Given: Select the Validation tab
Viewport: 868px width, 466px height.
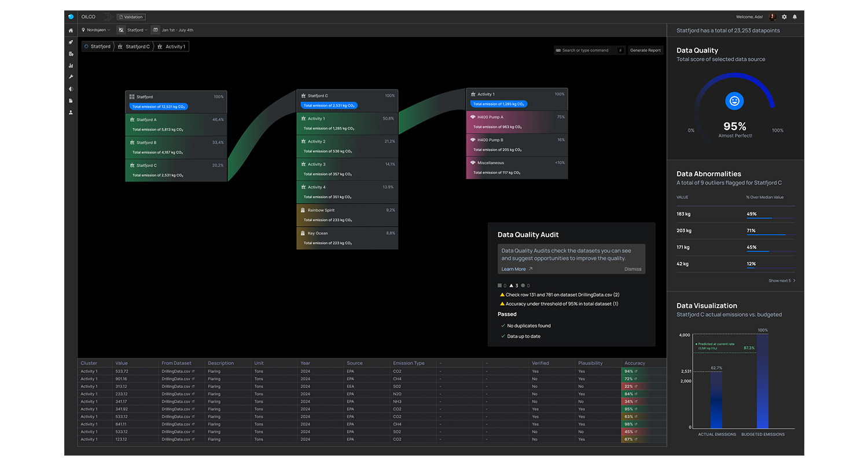Looking at the screenshot, I should tap(131, 17).
